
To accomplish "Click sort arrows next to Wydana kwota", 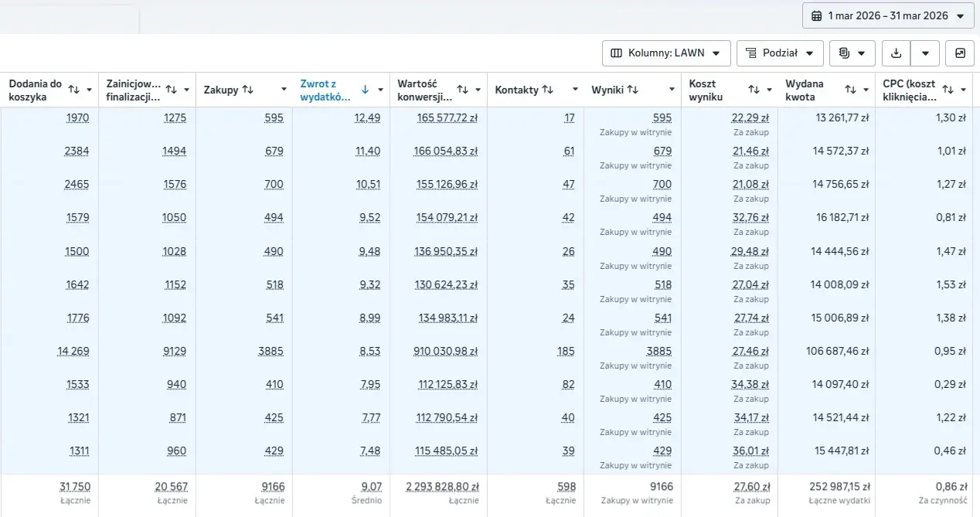I will [851, 90].
